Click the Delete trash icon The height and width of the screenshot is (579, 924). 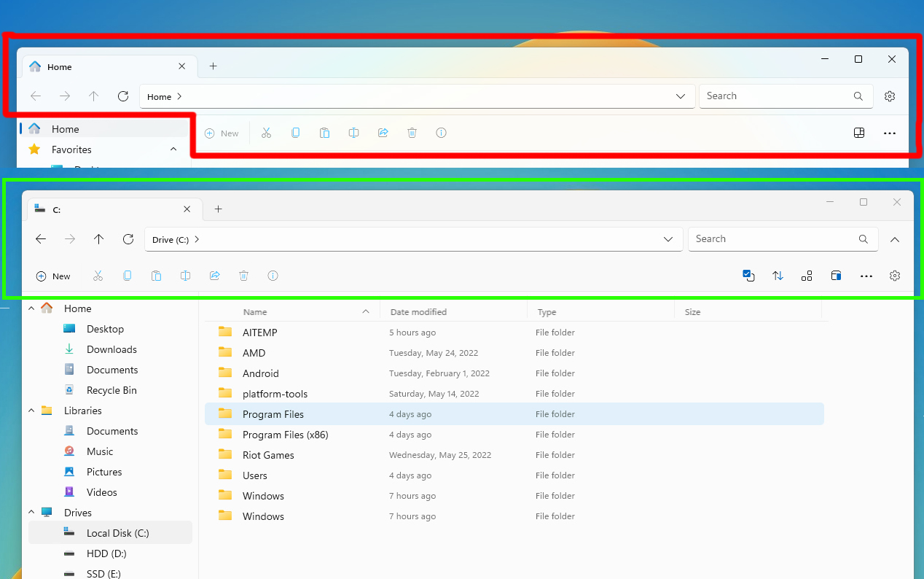[x=243, y=276]
